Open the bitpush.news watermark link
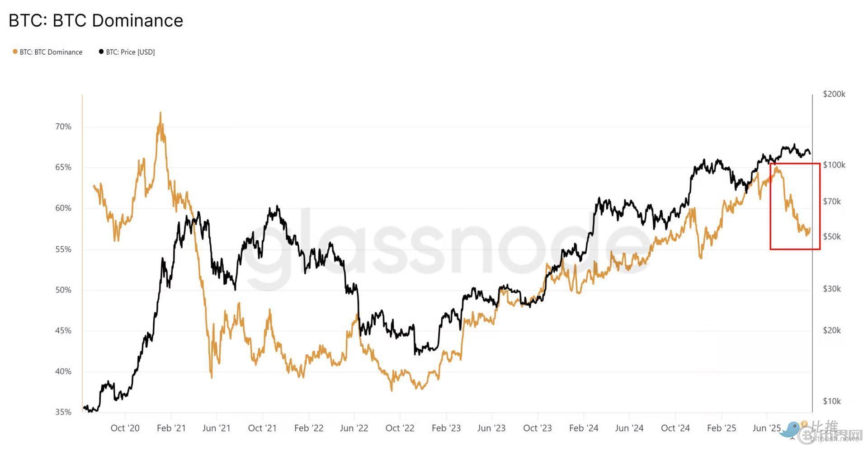Viewport: 868px width, 451px height. tap(834, 438)
